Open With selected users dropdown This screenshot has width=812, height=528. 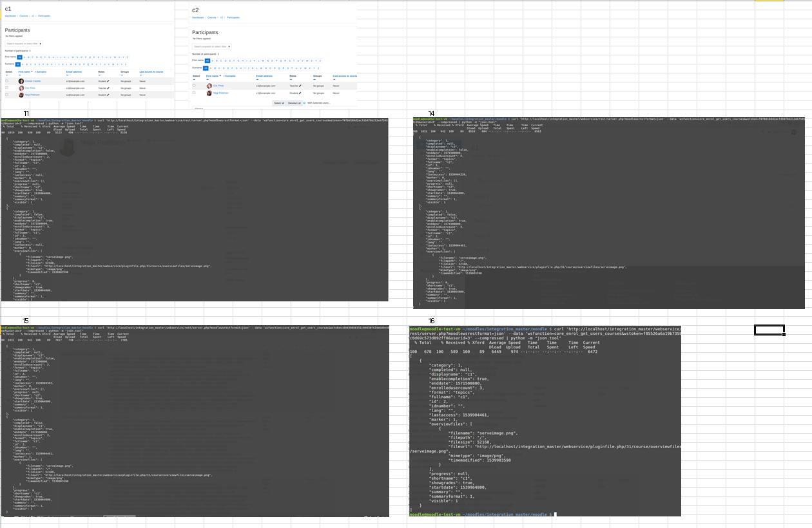(319, 103)
